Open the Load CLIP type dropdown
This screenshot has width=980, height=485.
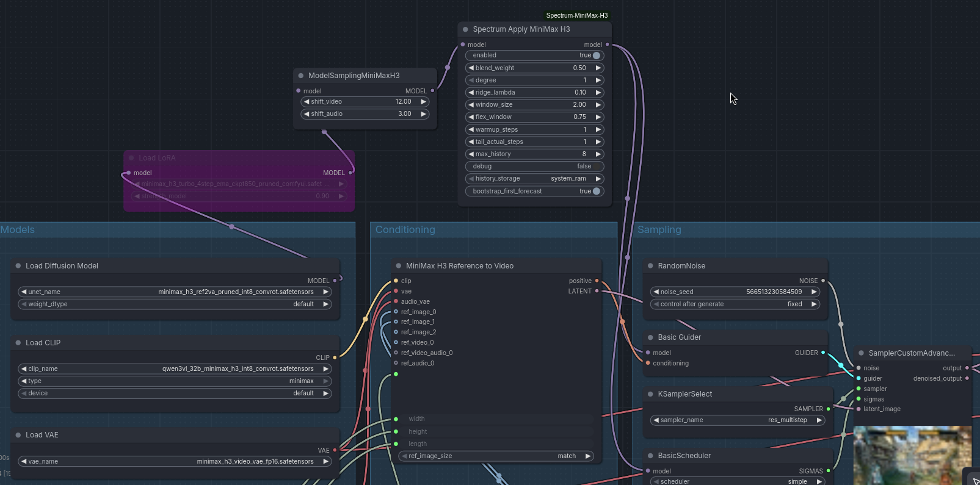pyautogui.click(x=175, y=381)
